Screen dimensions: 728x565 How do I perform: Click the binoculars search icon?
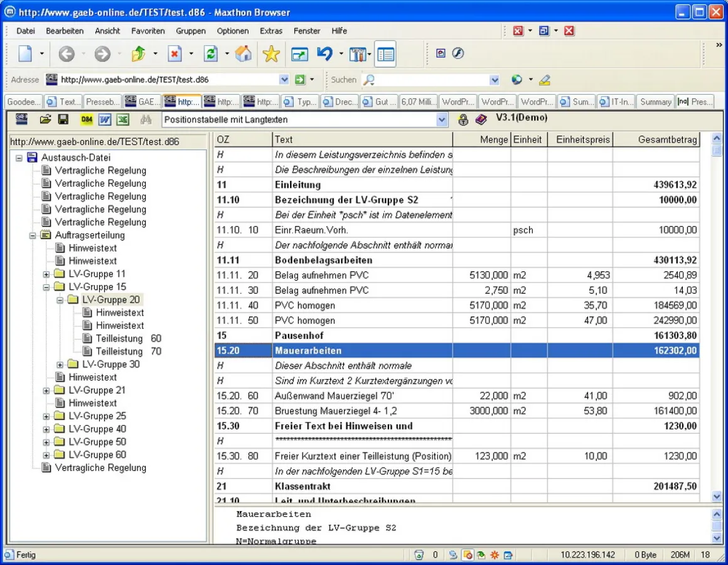point(146,119)
